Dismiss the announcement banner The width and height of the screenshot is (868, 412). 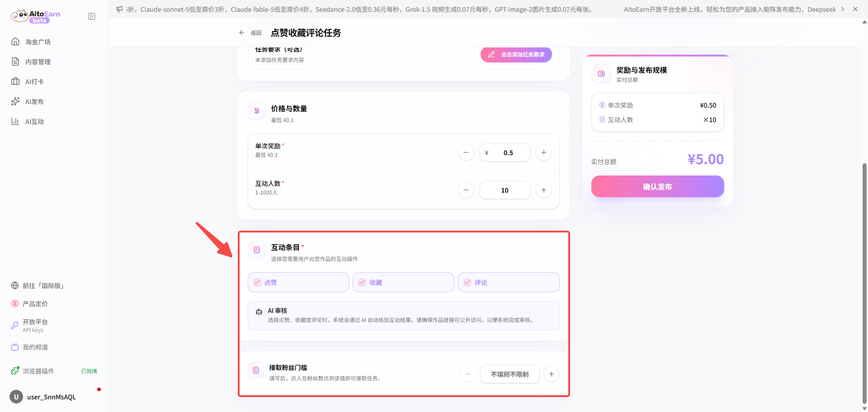click(x=855, y=9)
